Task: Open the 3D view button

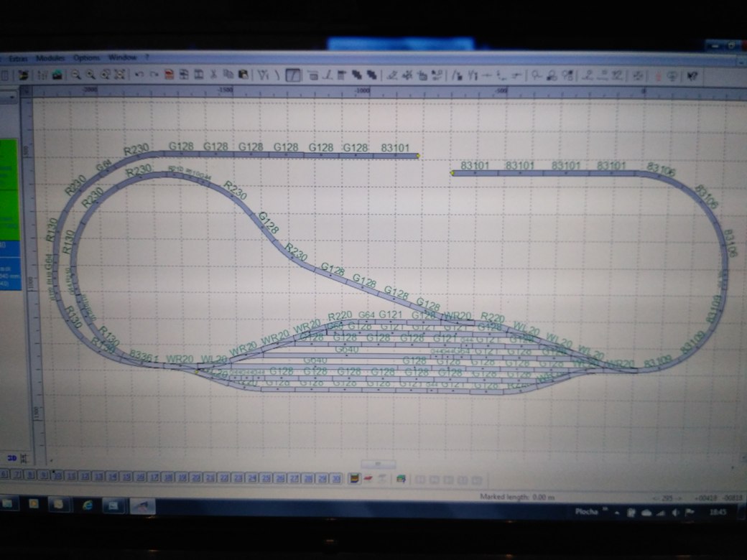Action: click(12, 457)
